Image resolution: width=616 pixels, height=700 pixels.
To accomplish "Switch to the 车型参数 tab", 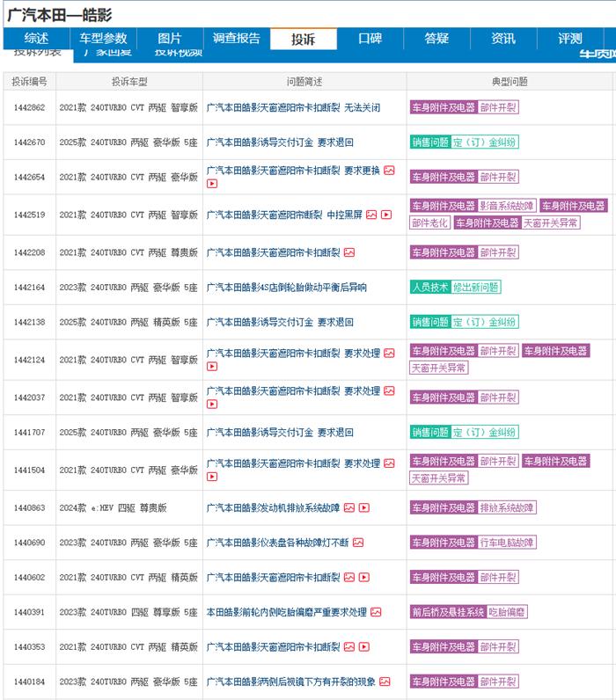I will [x=103, y=39].
